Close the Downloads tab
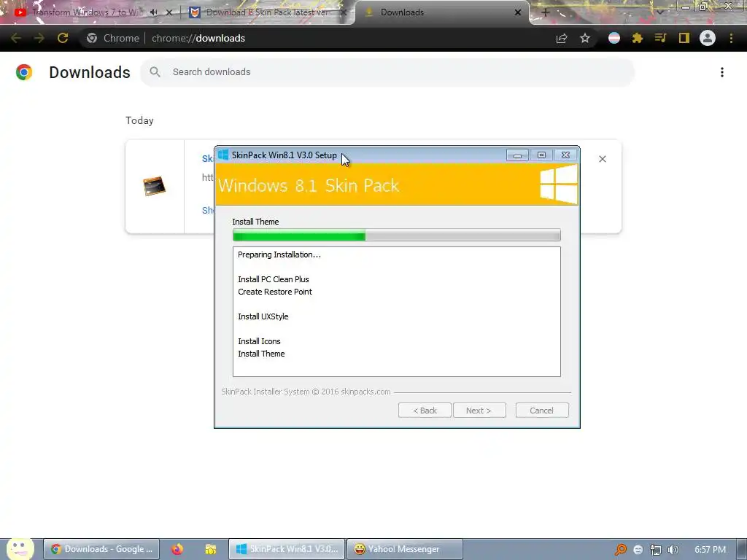The width and height of the screenshot is (747, 560). (518, 12)
